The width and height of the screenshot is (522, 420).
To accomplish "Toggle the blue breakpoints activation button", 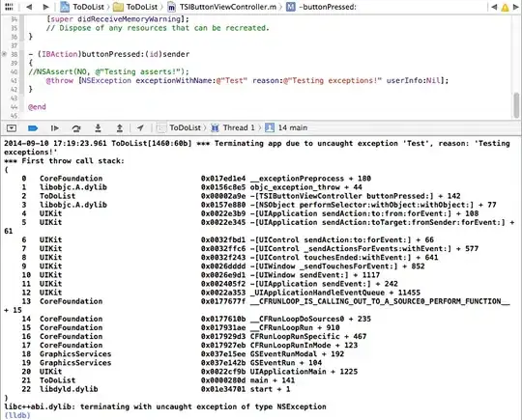I will coord(33,128).
